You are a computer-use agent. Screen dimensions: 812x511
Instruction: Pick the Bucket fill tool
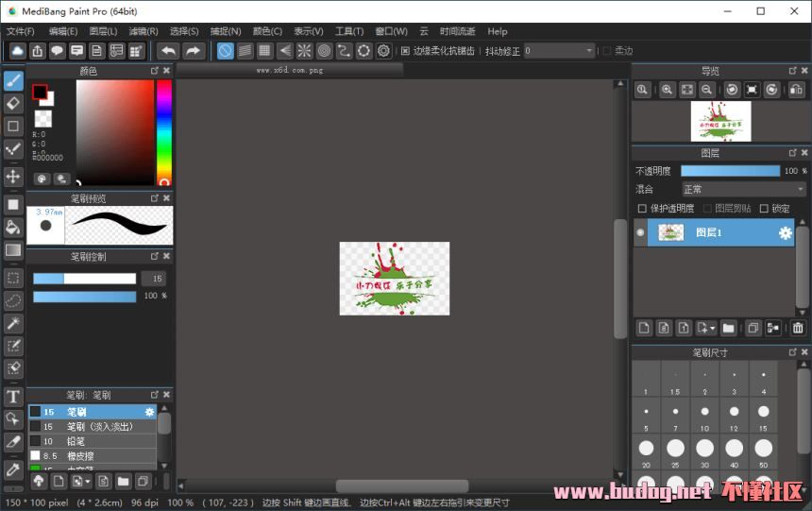tap(13, 227)
